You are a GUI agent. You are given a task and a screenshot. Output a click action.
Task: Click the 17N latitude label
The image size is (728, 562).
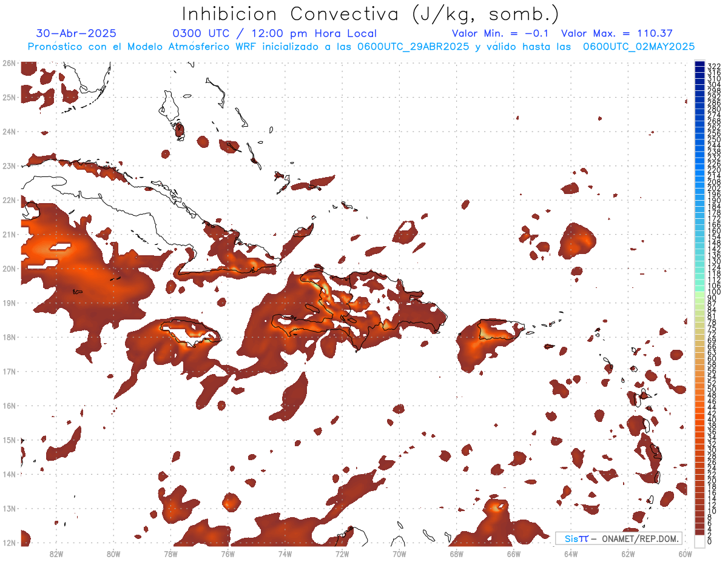[x=8, y=371]
